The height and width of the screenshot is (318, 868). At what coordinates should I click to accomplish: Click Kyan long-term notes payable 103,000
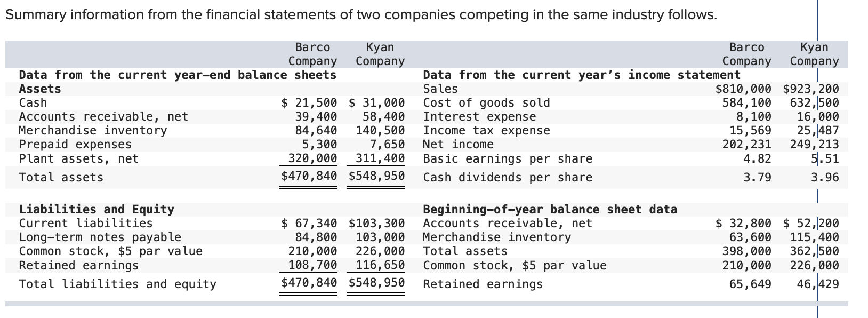(381, 237)
